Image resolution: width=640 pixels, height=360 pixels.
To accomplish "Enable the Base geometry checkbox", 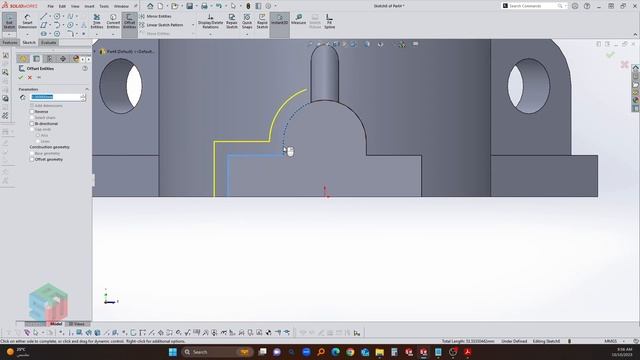I will [32, 153].
